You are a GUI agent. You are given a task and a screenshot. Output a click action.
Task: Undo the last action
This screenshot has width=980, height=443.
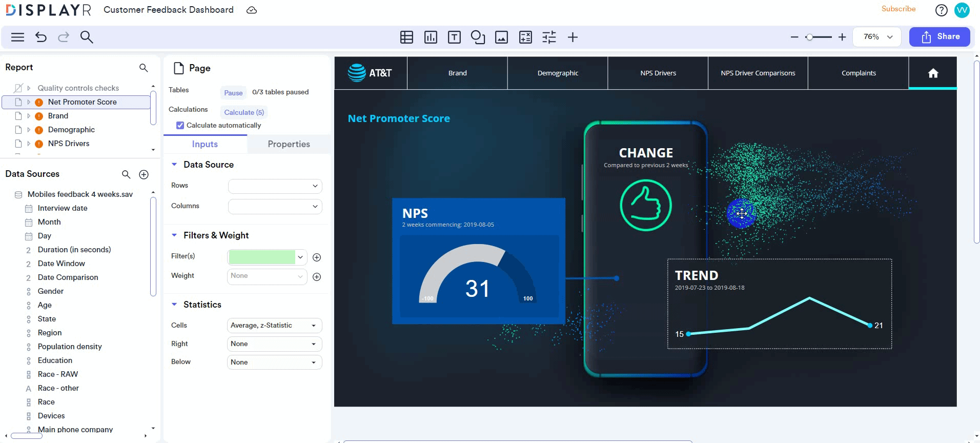(x=41, y=37)
